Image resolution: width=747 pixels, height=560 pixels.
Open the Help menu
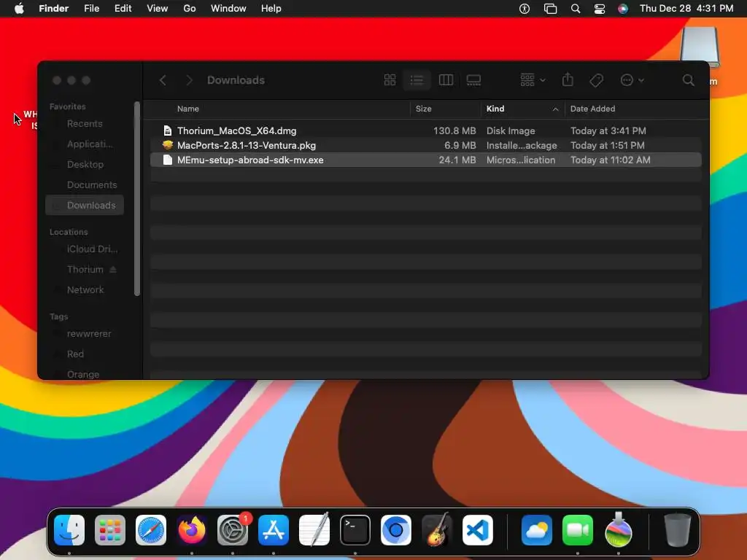(271, 9)
